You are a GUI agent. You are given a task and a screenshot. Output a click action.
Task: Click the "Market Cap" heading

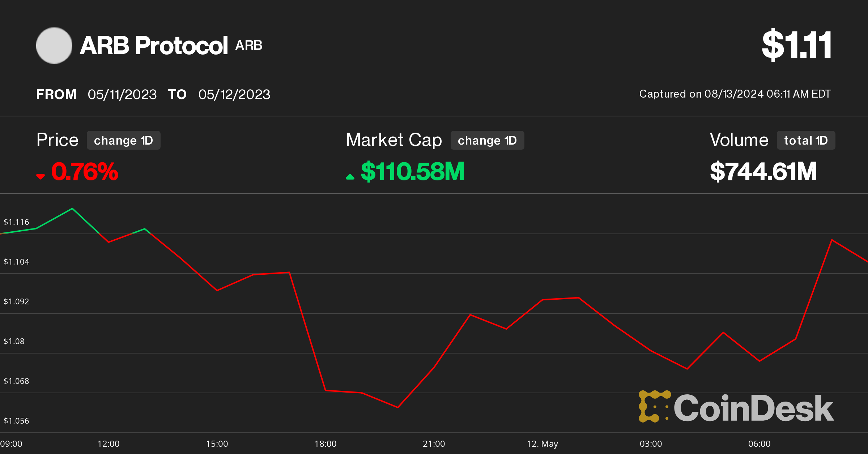click(x=394, y=140)
